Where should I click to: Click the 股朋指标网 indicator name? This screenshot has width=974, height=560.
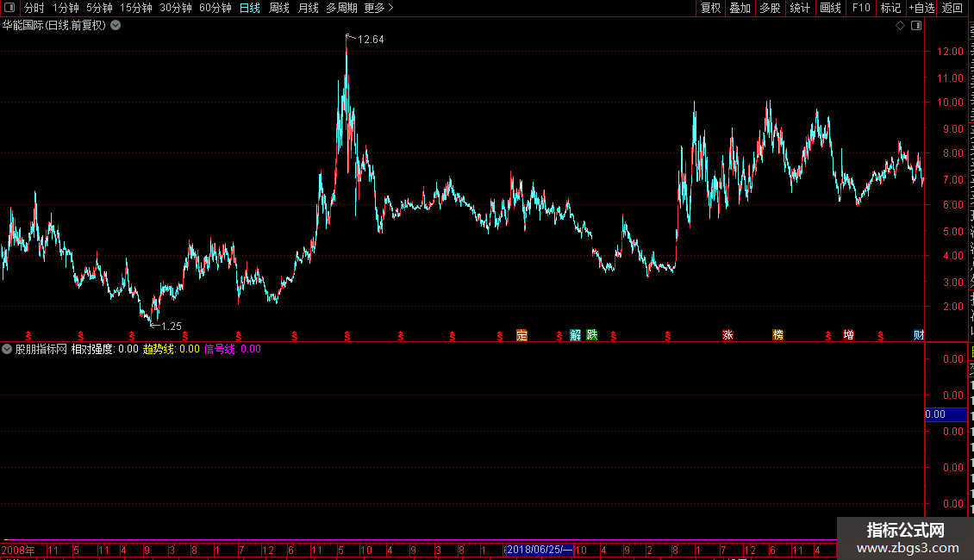tap(41, 349)
